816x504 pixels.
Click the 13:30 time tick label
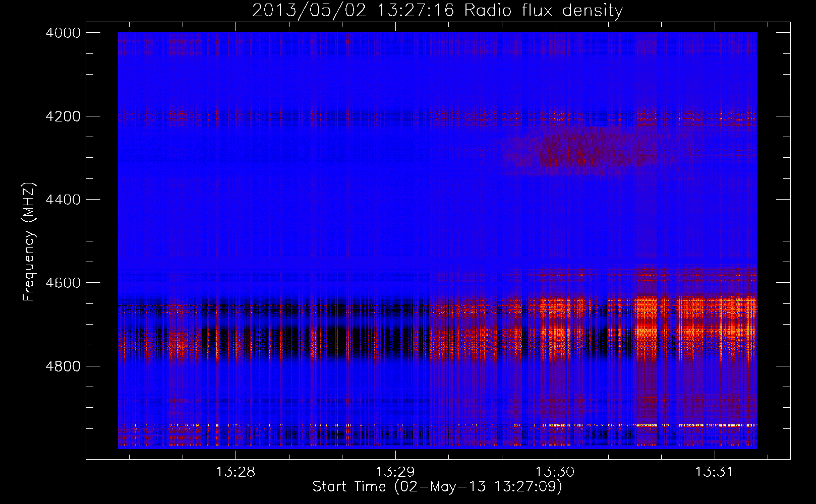pos(555,472)
